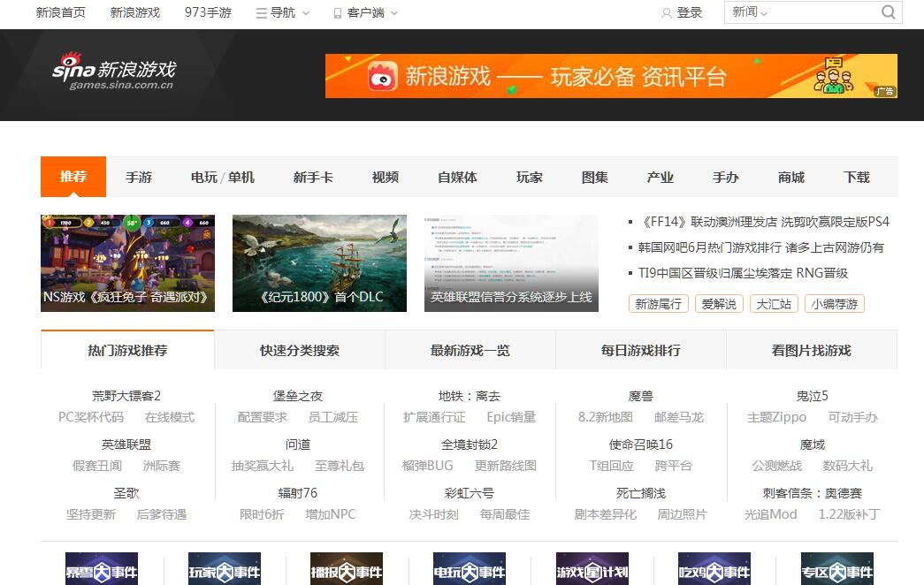Select the 手游 navigation tab
This screenshot has height=585, width=924.
(x=139, y=177)
